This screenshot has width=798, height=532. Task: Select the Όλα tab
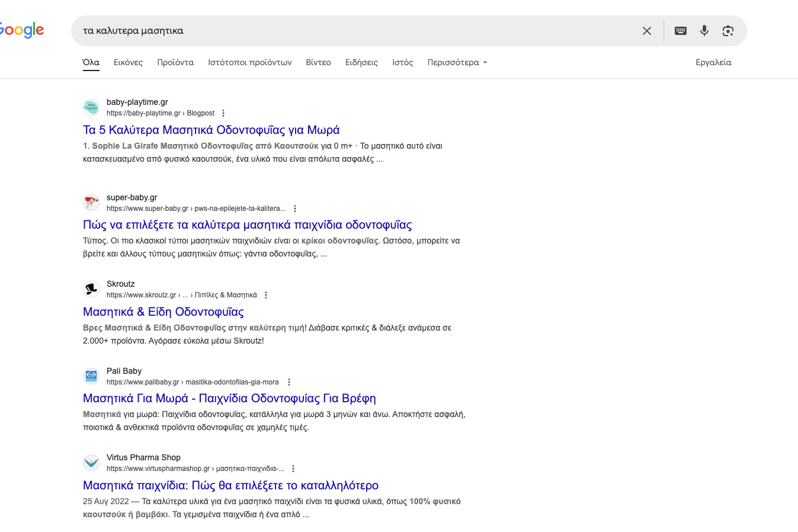click(91, 62)
